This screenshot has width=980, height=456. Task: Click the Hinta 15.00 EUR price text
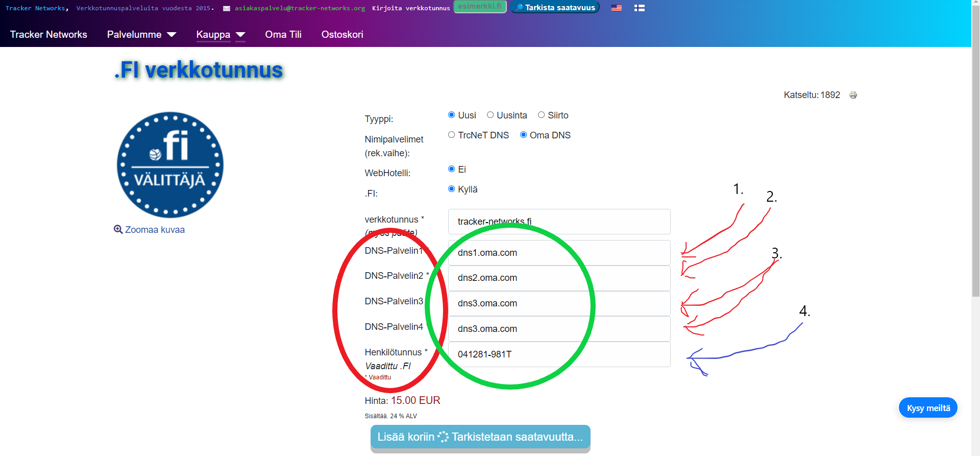point(402,400)
